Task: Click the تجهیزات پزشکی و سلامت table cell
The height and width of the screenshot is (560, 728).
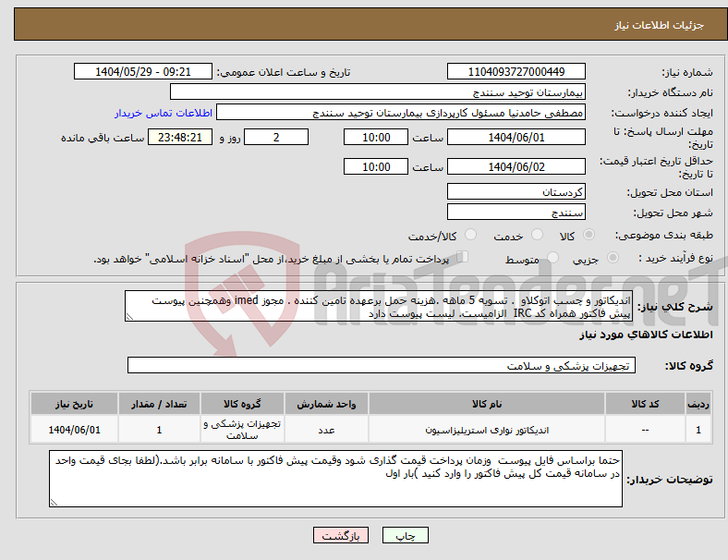Action: point(242,429)
